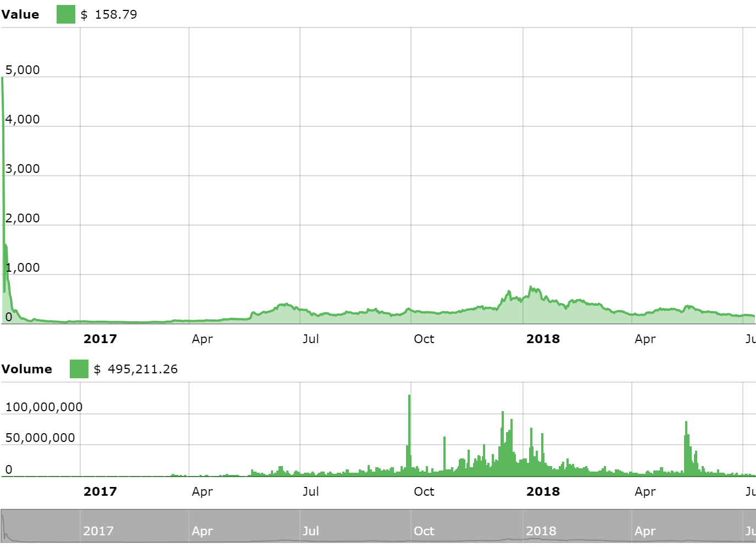This screenshot has width=756, height=549.
Task: Click the 50,000,000 volume axis label
Action: coord(40,438)
